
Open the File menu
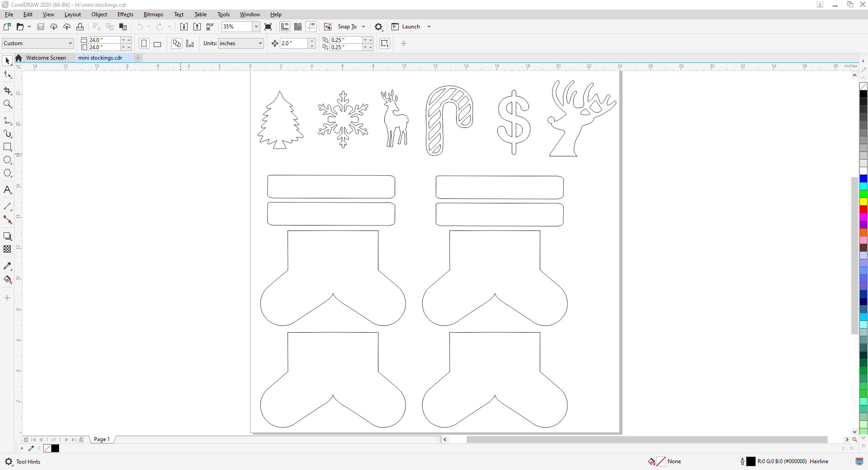tap(9, 14)
